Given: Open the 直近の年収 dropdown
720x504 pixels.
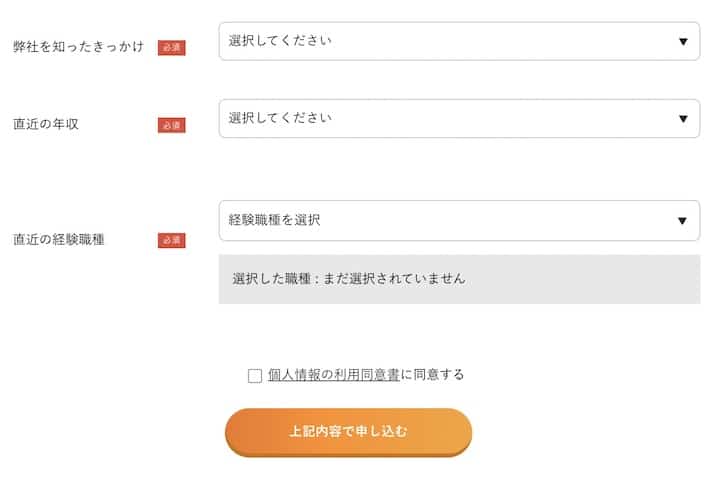Looking at the screenshot, I should (x=459, y=118).
